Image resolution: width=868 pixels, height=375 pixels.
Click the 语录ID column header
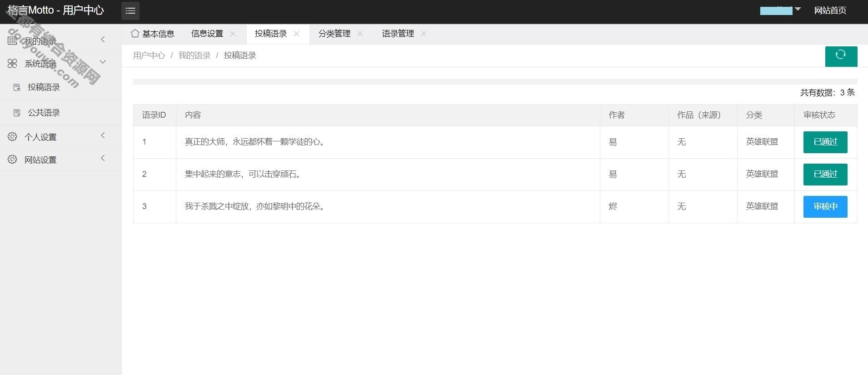154,115
